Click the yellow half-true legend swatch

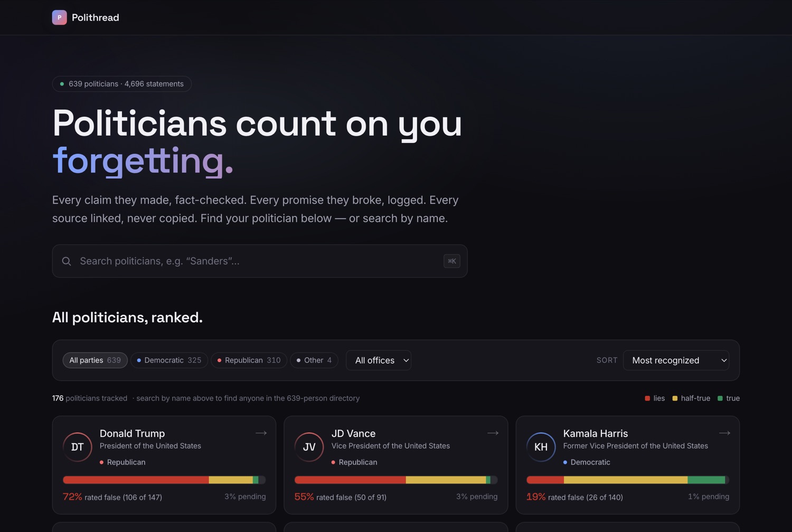pyautogui.click(x=675, y=398)
